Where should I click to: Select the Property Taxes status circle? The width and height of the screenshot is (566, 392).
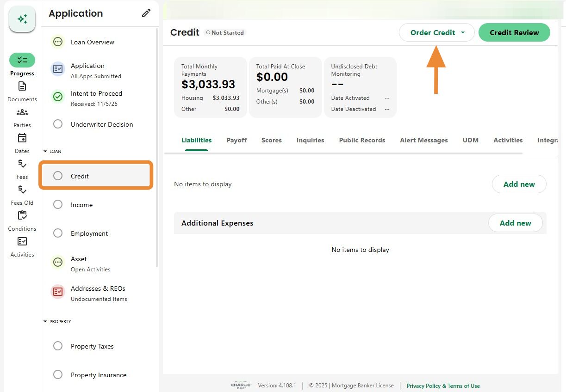coord(58,346)
